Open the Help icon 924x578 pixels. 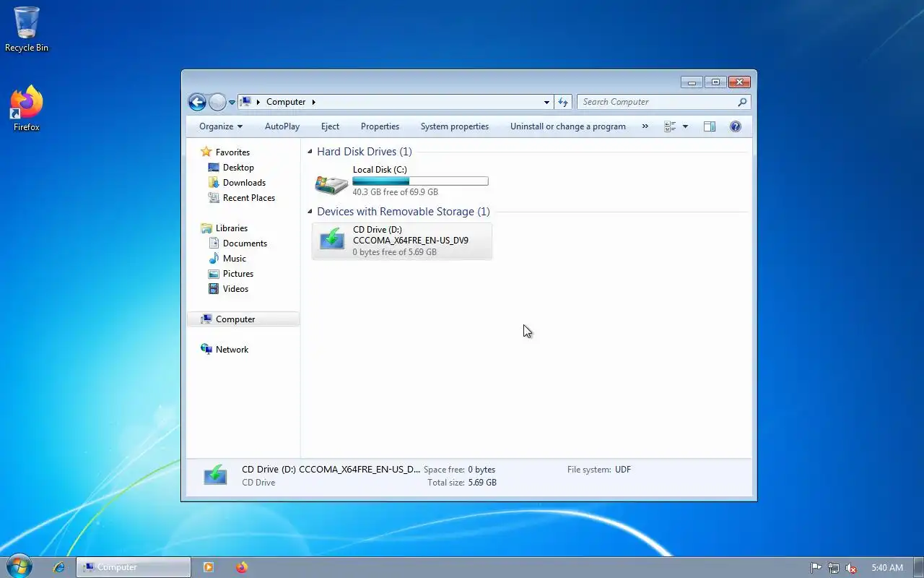736,126
